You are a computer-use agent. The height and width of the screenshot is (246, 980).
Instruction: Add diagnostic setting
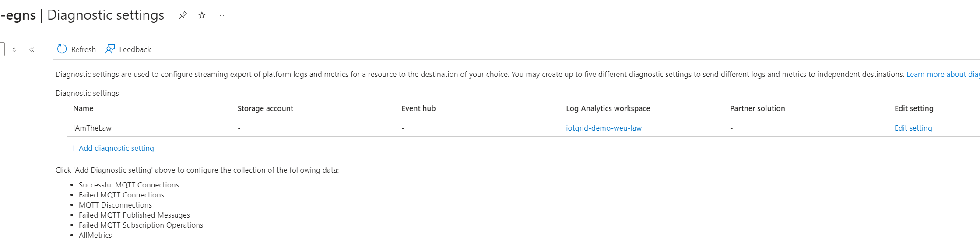pos(112,148)
